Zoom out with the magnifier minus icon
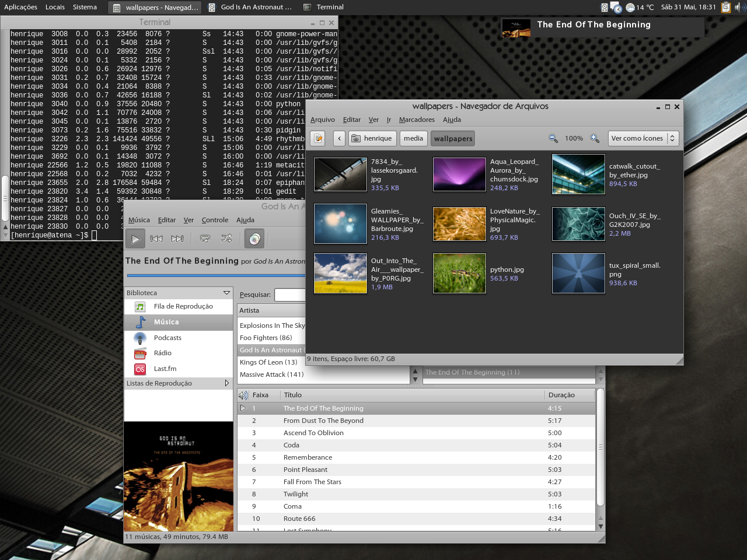The height and width of the screenshot is (560, 747). coord(553,138)
